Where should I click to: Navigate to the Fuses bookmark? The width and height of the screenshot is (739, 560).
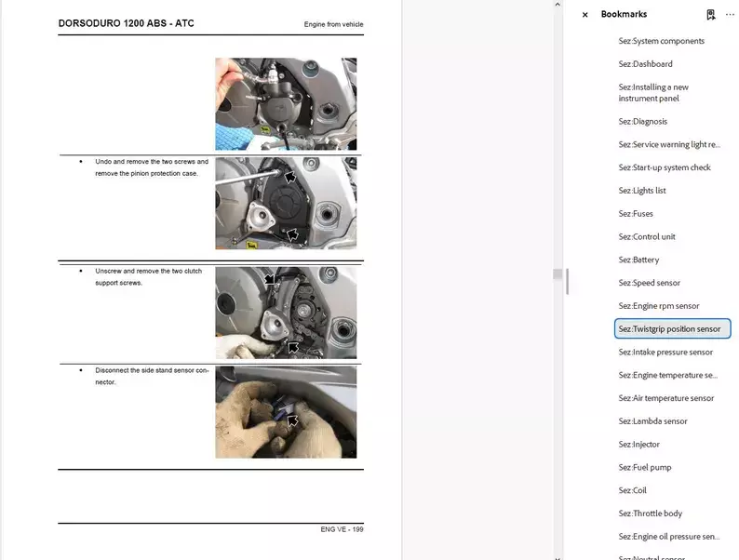point(637,214)
